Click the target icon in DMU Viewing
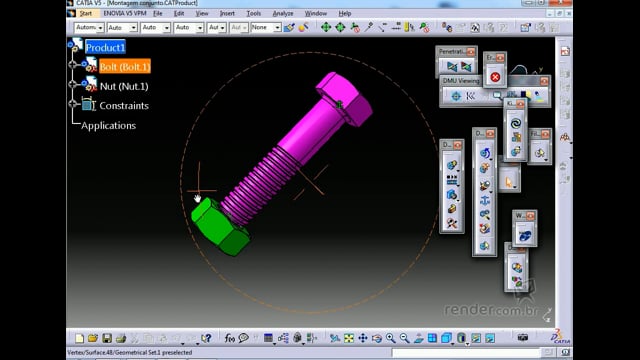 tap(456, 96)
